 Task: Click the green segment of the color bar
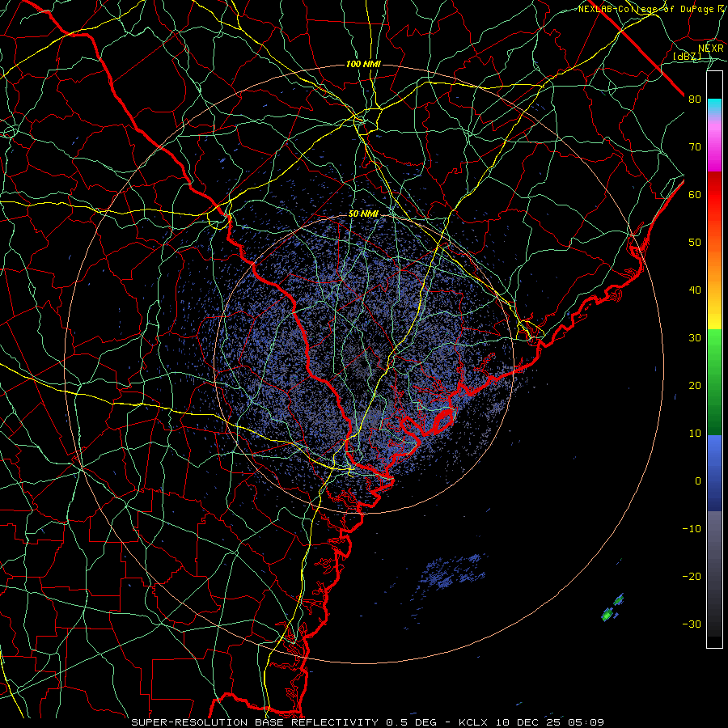714,382
